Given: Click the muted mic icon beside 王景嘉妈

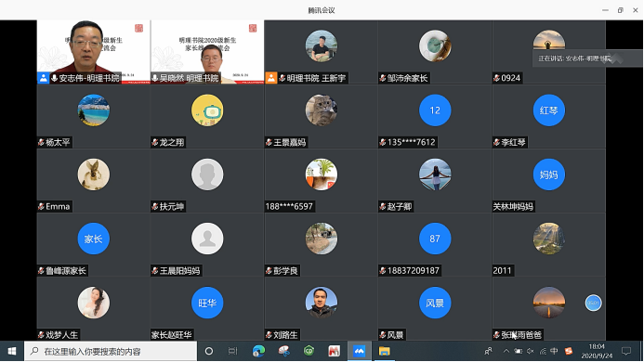Looking at the screenshot, I should (x=269, y=142).
